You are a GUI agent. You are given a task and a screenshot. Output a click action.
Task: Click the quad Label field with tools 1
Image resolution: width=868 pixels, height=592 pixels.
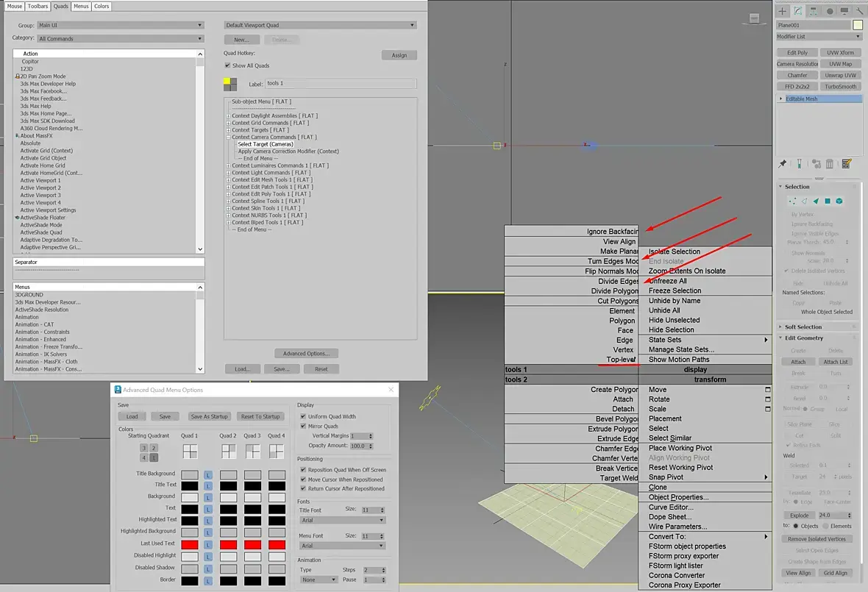pyautogui.click(x=341, y=84)
